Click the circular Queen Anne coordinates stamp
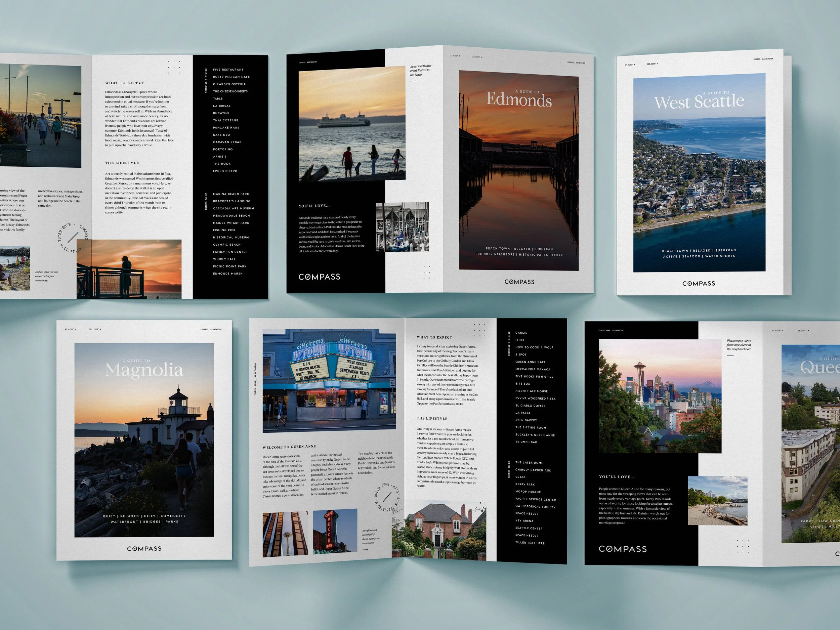840x630 pixels. 387,497
